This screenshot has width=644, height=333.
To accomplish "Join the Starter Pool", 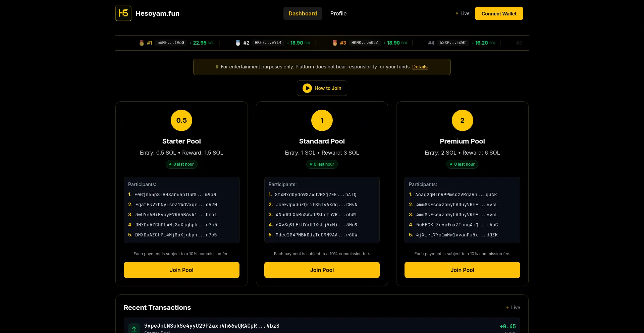I will (181, 270).
